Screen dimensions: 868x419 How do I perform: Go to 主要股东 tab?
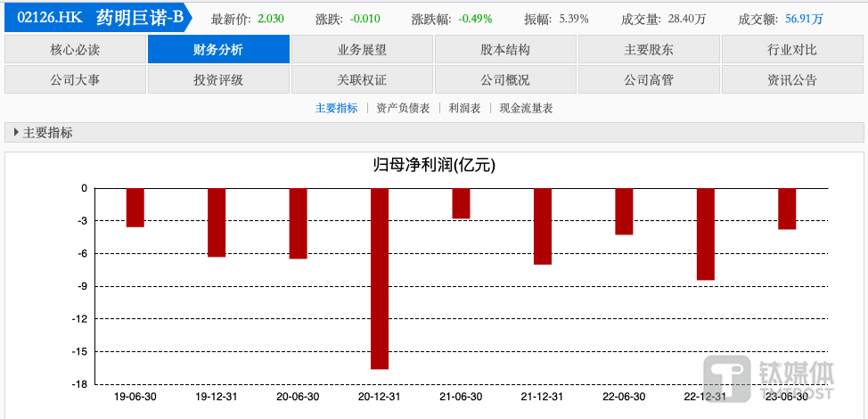tap(649, 49)
